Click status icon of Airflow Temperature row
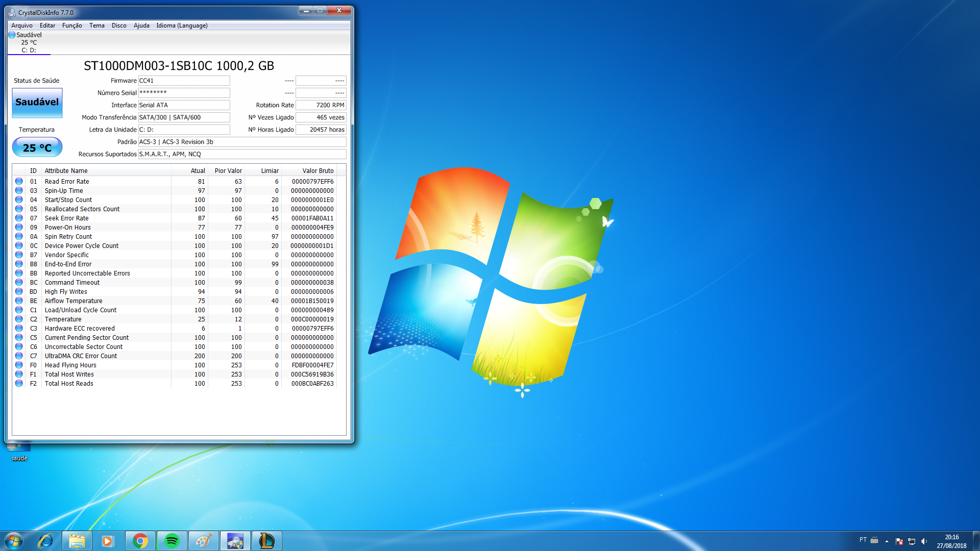This screenshot has height=551, width=980. point(19,300)
